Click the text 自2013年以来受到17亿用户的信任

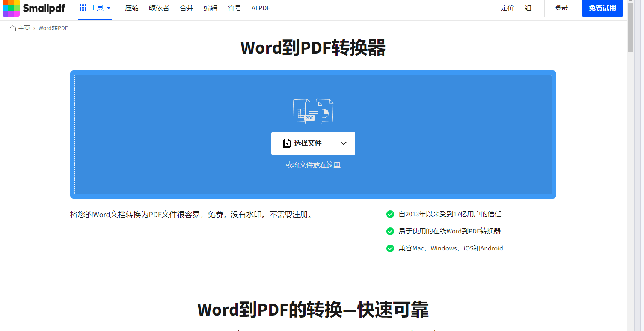[450, 214]
